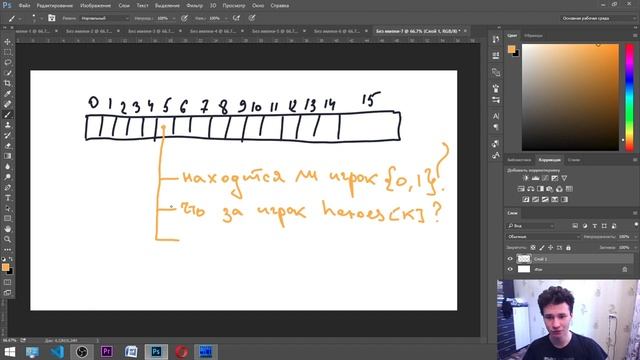The height and width of the screenshot is (360, 640).
Task: Enable airbrush-style build-up in options bar
Action: click(x=236, y=18)
